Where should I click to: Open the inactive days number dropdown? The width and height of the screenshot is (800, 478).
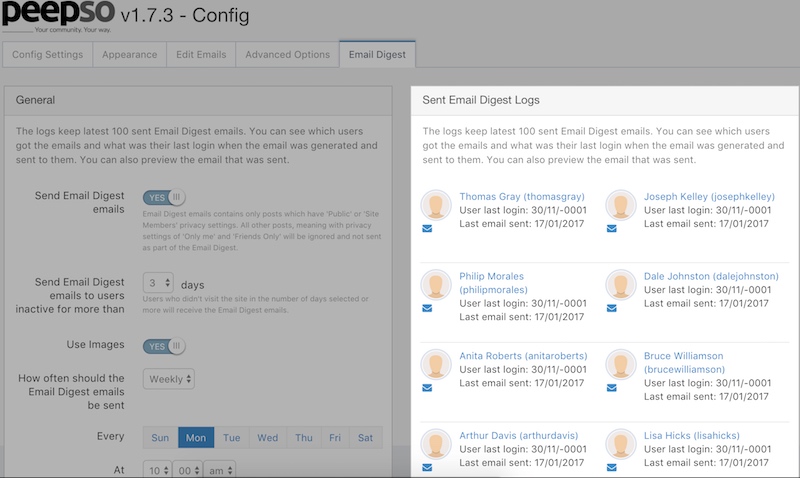pos(158,283)
